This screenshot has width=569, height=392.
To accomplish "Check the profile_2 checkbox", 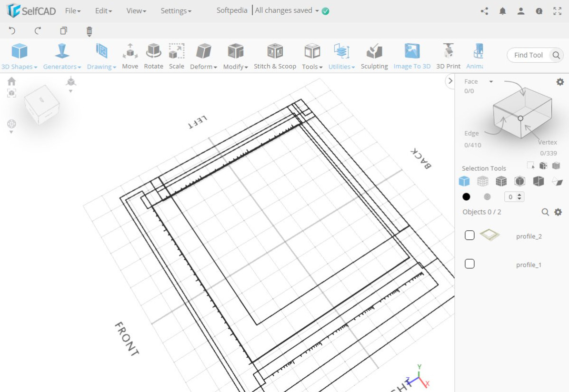I will point(469,235).
